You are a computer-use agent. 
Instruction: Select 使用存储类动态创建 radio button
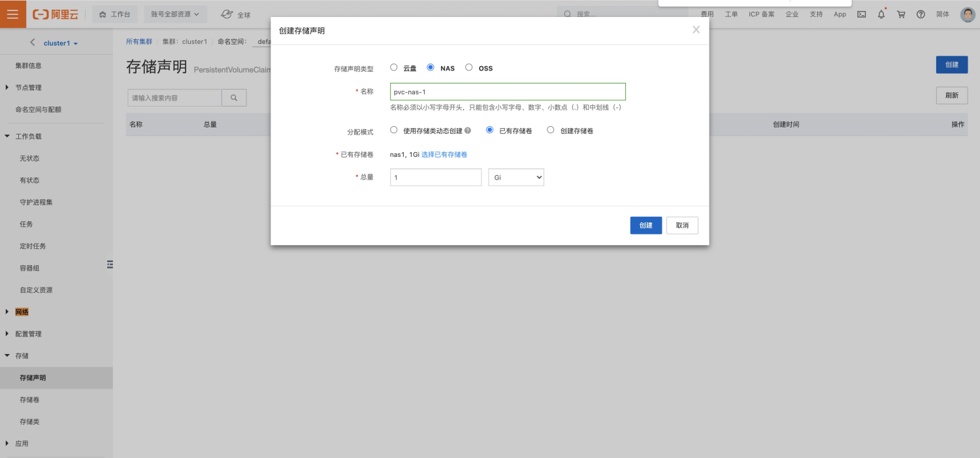pos(393,130)
